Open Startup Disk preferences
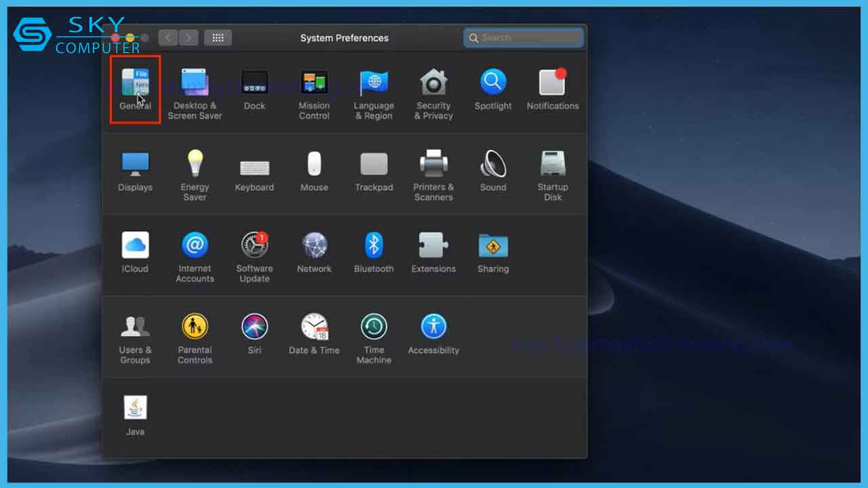The height and width of the screenshot is (488, 868). [553, 175]
